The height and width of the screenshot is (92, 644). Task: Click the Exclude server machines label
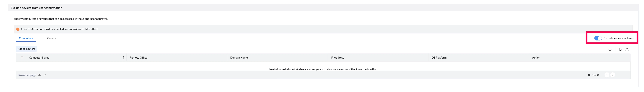click(618, 38)
